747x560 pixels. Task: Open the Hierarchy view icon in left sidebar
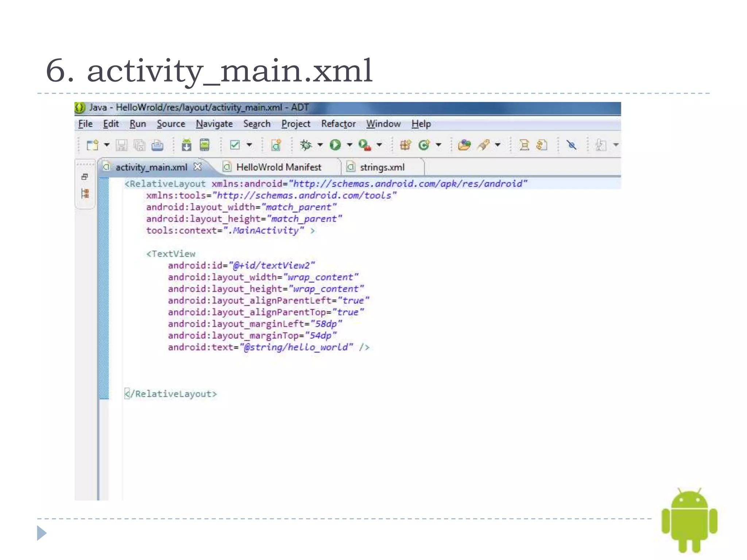[85, 194]
